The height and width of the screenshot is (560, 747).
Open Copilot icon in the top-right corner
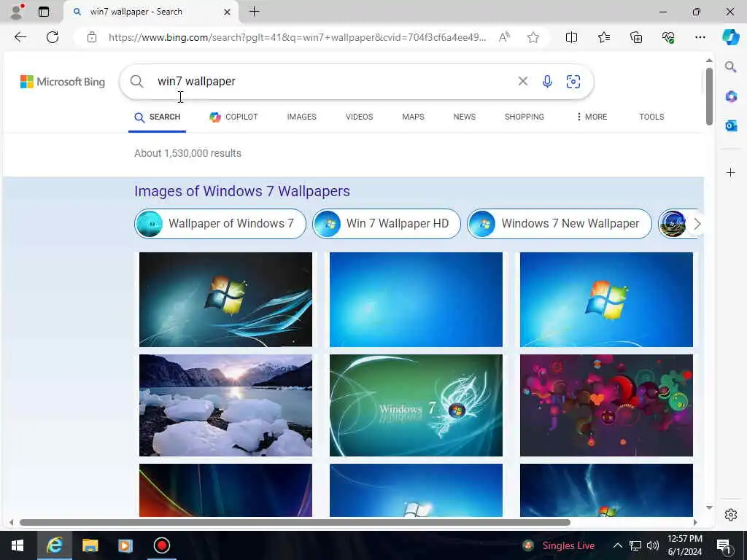click(x=731, y=37)
